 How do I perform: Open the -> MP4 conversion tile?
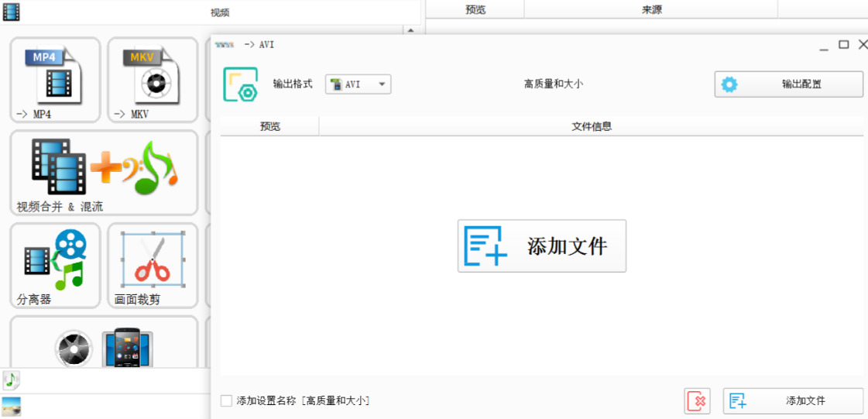[55, 80]
